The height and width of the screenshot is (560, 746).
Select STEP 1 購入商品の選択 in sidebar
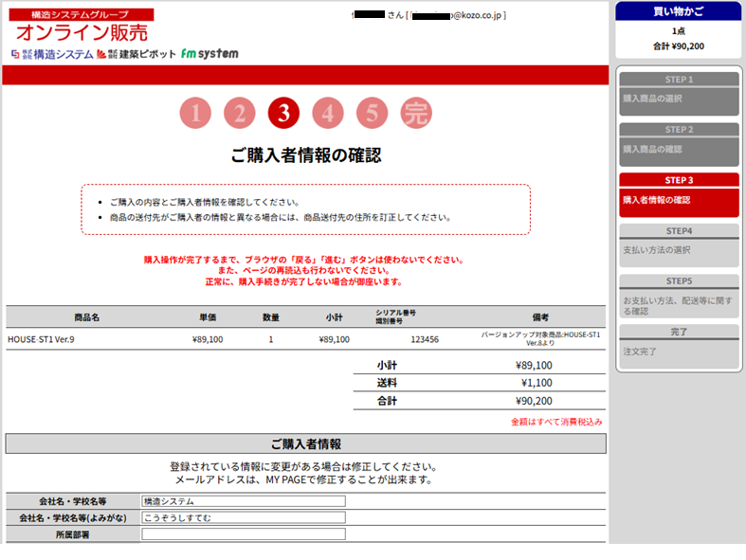[x=678, y=94]
